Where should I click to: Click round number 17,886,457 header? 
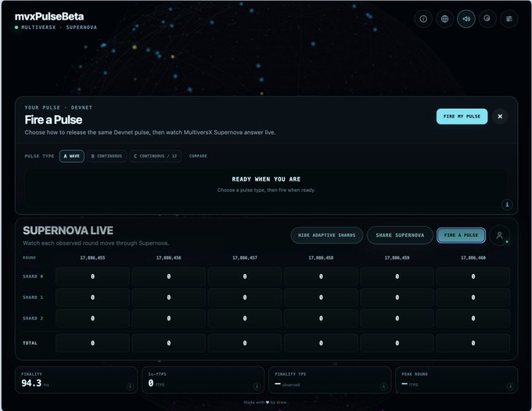click(245, 258)
